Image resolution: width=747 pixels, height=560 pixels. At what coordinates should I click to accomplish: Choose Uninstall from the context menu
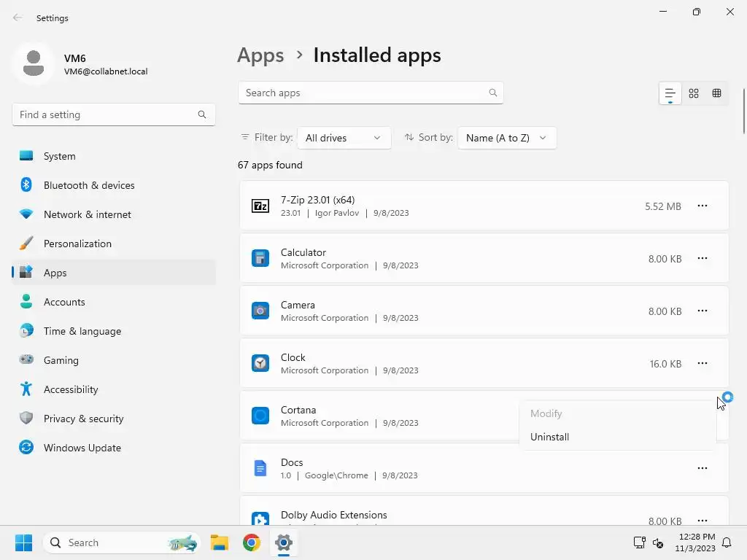click(550, 437)
